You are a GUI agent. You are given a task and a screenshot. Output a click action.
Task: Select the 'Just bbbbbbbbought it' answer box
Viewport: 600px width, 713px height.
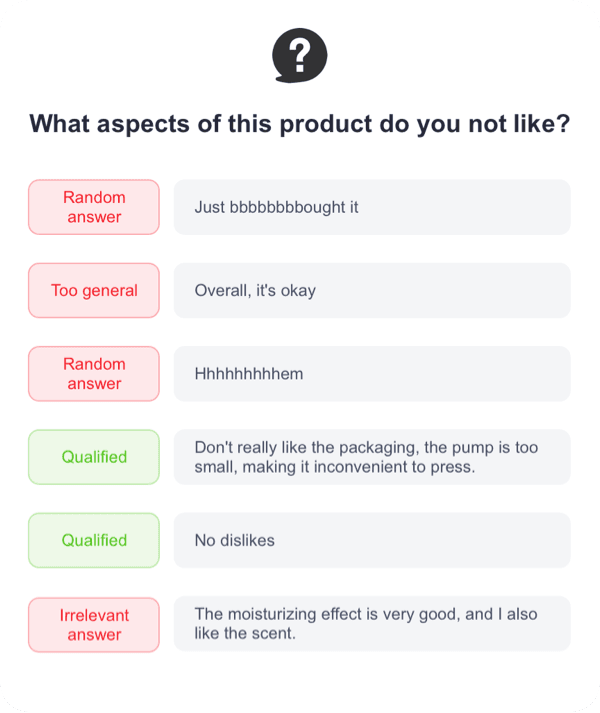pyautogui.click(x=372, y=207)
